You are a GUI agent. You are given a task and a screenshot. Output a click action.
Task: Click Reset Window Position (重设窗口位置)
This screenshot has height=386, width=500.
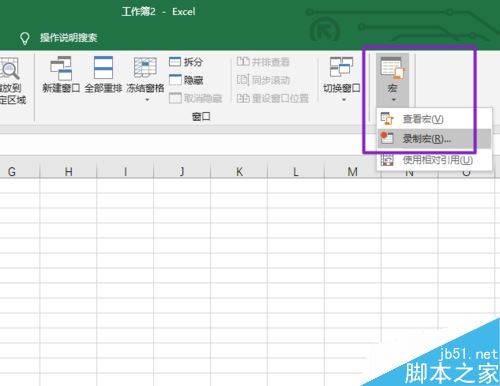tap(273, 98)
